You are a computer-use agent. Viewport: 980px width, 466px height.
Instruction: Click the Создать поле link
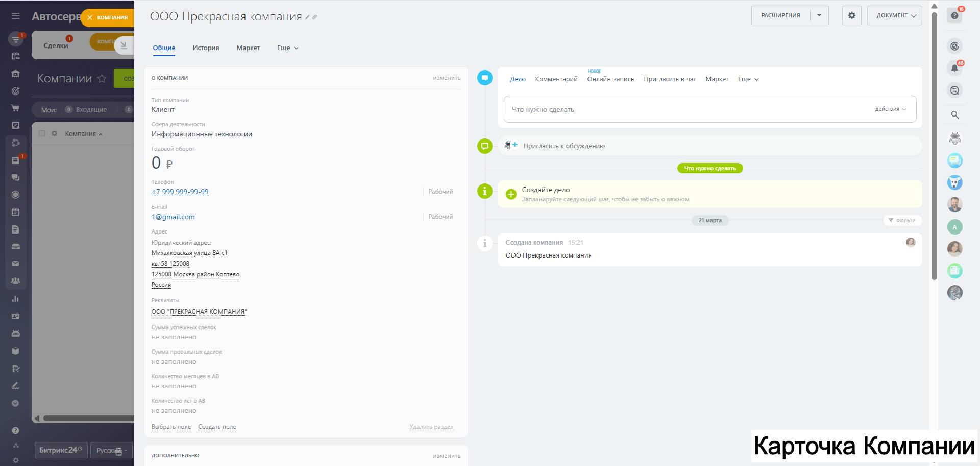point(217,427)
